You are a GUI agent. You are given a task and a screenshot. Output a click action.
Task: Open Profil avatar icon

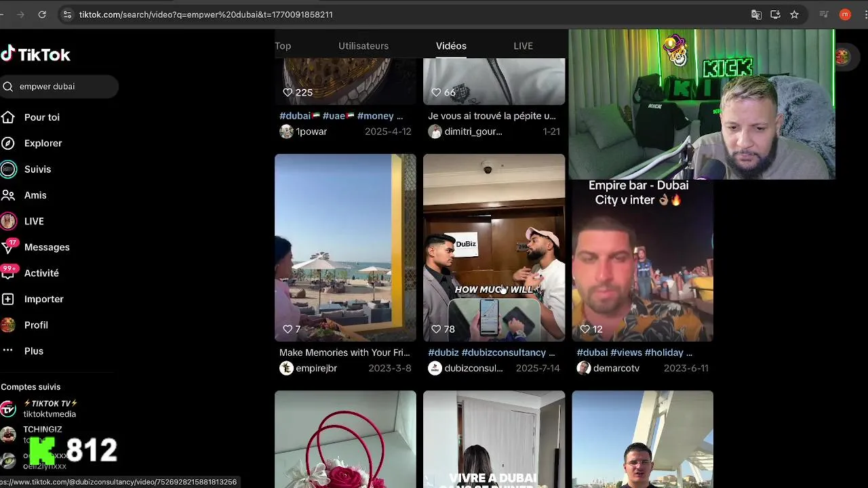tap(8, 325)
